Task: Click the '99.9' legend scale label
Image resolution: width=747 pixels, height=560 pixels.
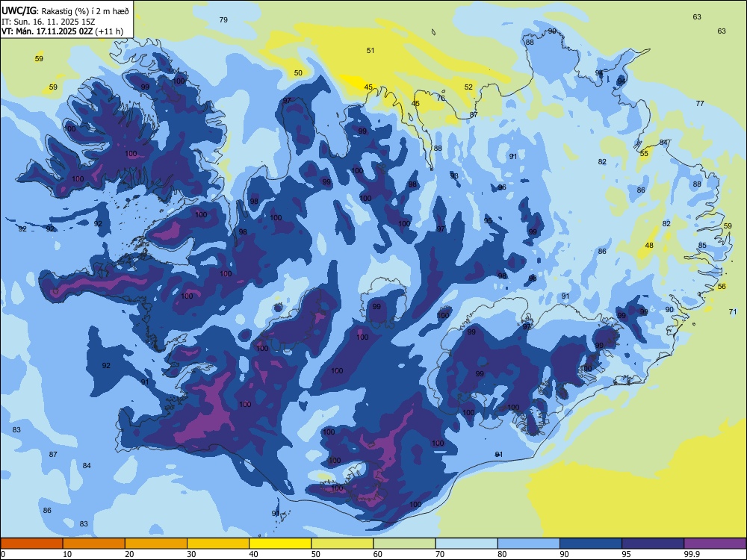Action: pyautogui.click(x=691, y=554)
